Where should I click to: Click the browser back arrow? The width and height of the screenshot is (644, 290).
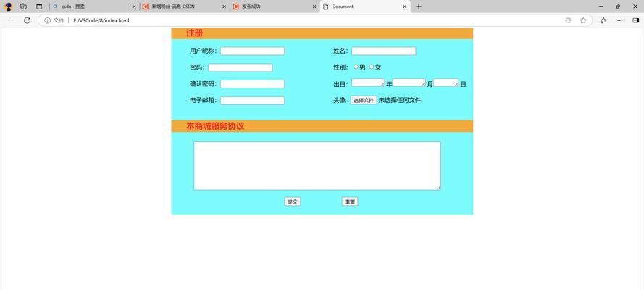tap(11, 20)
